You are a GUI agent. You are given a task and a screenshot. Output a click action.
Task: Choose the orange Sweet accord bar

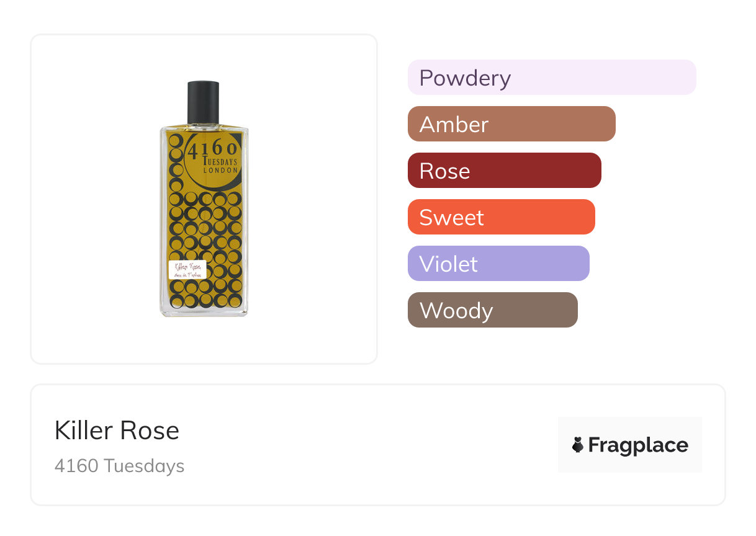coord(501,217)
